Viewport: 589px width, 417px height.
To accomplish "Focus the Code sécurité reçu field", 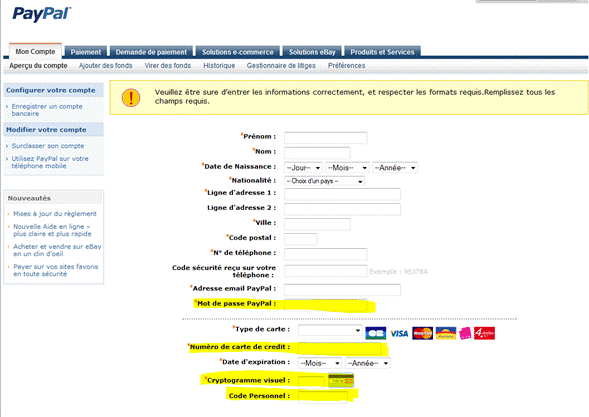I will 325,270.
